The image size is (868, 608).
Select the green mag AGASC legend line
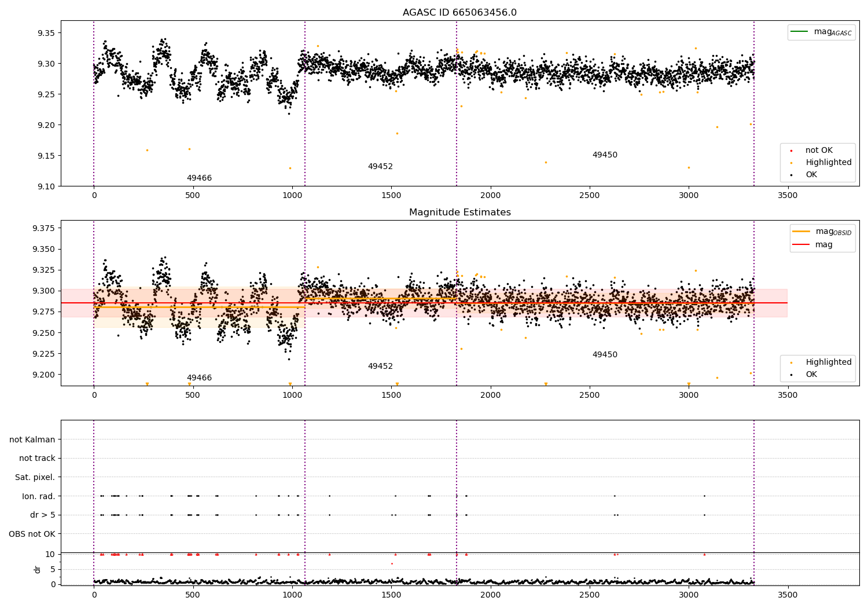click(x=800, y=32)
